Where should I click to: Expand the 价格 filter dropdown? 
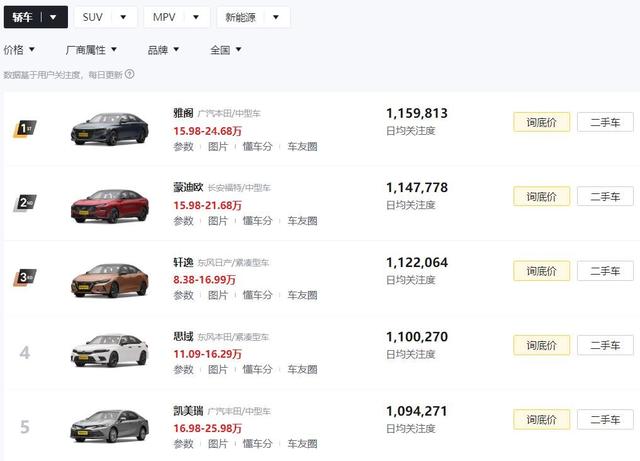pyautogui.click(x=20, y=49)
